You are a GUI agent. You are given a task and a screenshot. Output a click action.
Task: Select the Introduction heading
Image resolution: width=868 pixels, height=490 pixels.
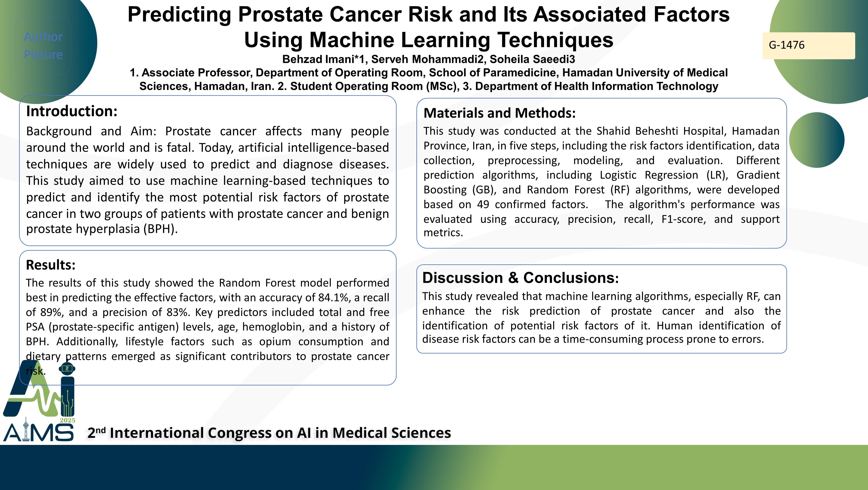pos(72,111)
